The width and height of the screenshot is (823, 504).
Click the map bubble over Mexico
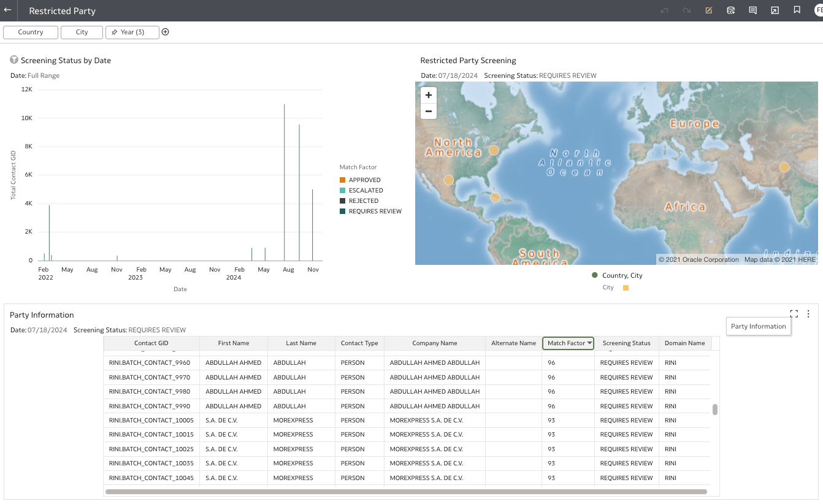tap(448, 180)
